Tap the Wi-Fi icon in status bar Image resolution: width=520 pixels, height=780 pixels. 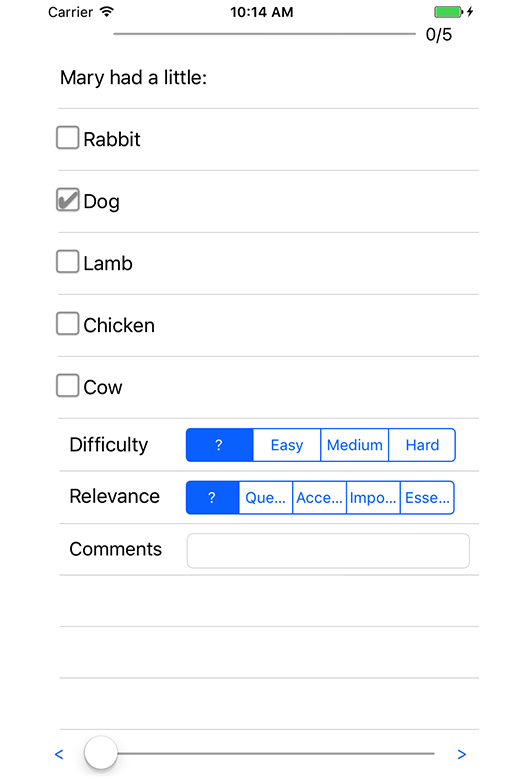(x=106, y=11)
